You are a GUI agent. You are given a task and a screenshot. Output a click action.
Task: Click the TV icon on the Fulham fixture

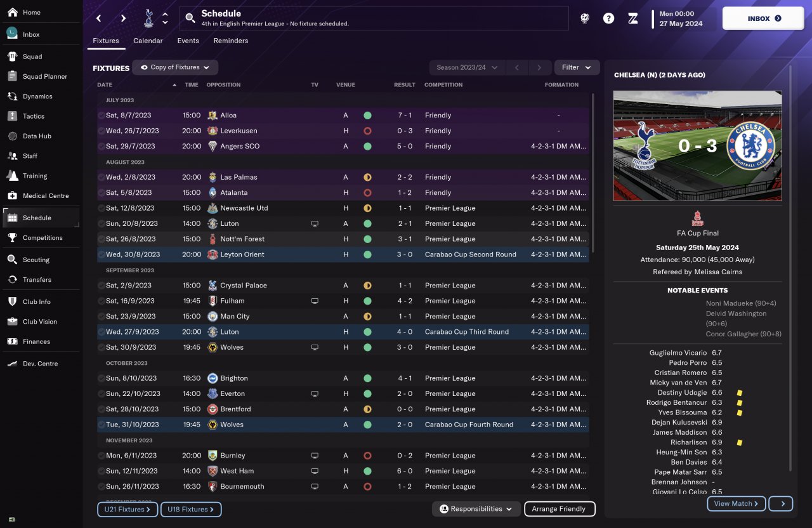[x=315, y=301]
